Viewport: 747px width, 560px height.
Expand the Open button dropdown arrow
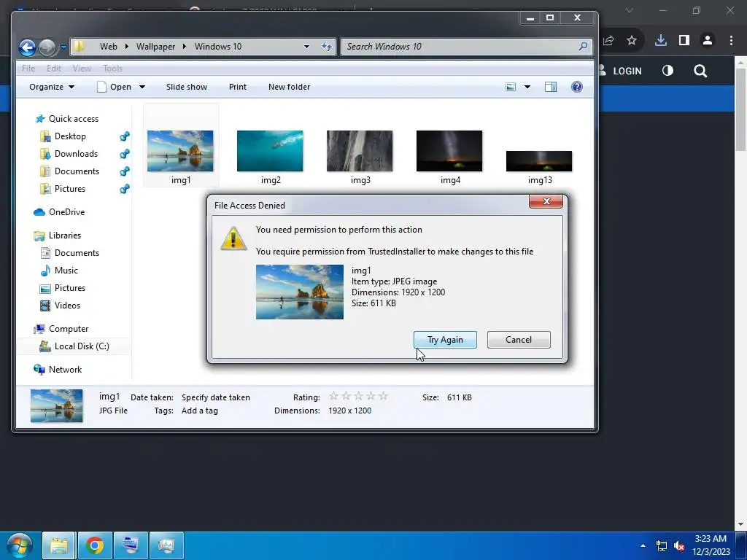pos(142,87)
